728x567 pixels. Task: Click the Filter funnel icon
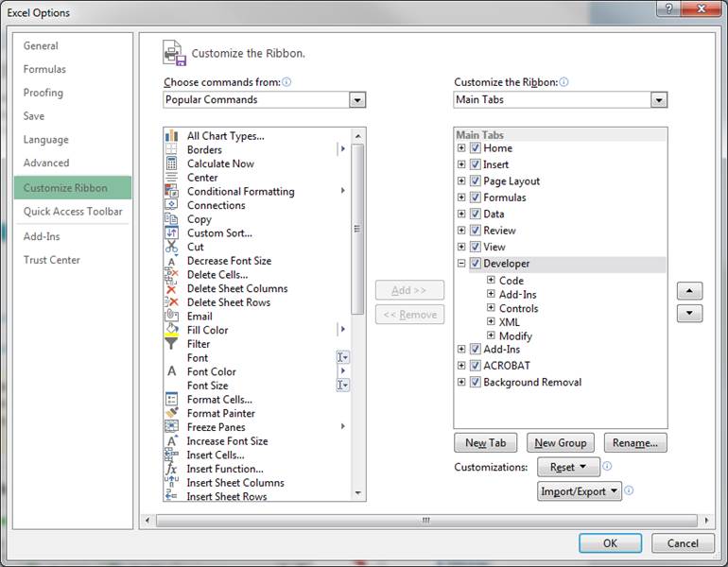pyautogui.click(x=171, y=344)
